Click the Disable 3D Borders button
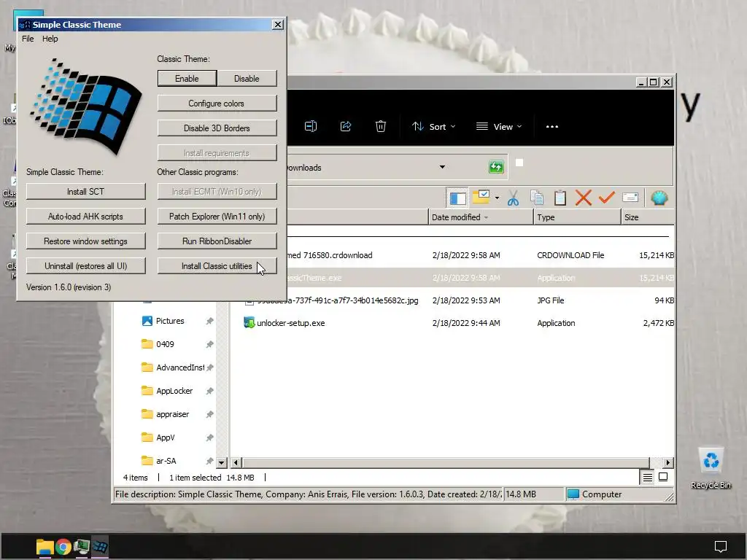This screenshot has height=560, width=747. 217,128
